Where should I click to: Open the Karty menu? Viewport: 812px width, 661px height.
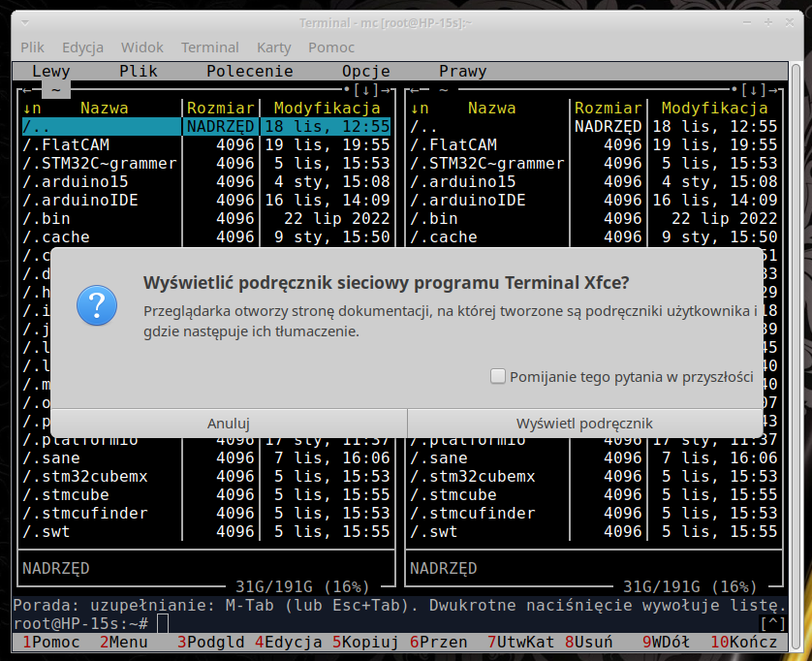[274, 47]
